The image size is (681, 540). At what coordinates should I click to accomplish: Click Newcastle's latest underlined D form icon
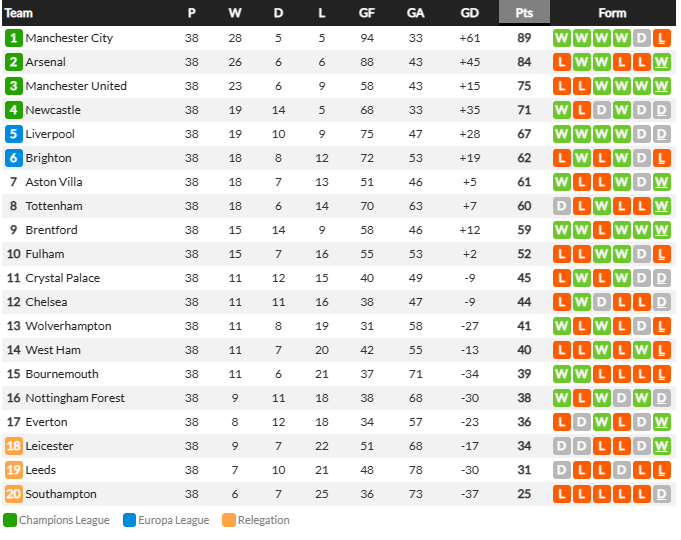tap(661, 110)
